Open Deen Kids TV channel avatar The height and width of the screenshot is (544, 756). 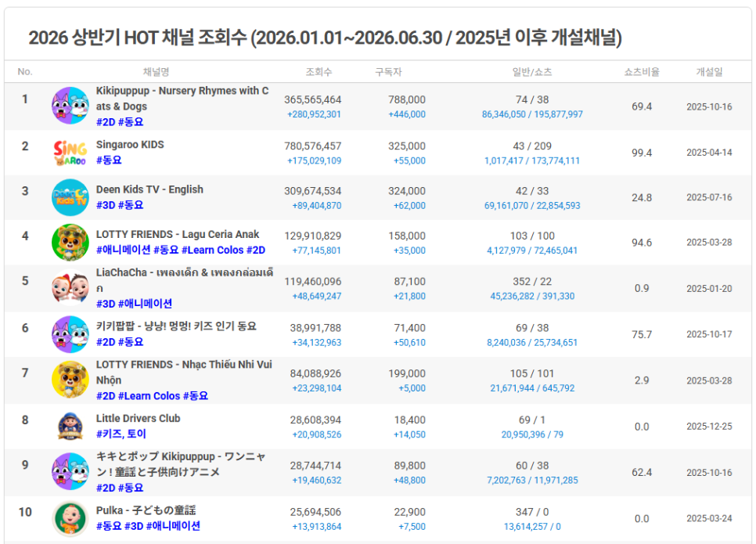pyautogui.click(x=70, y=197)
